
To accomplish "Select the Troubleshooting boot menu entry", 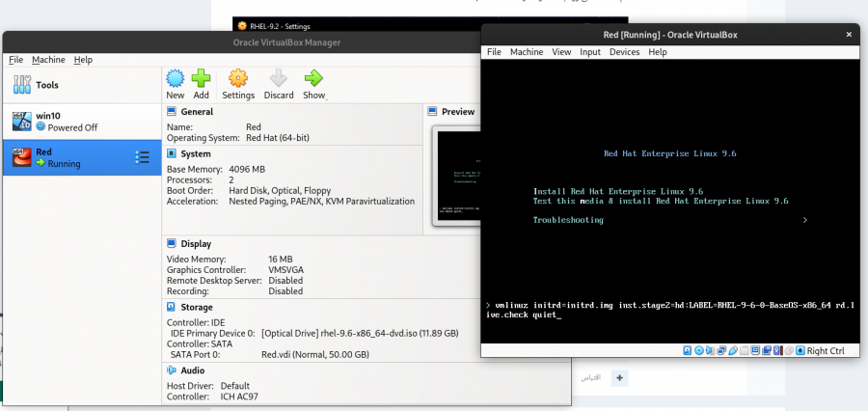I will 568,220.
